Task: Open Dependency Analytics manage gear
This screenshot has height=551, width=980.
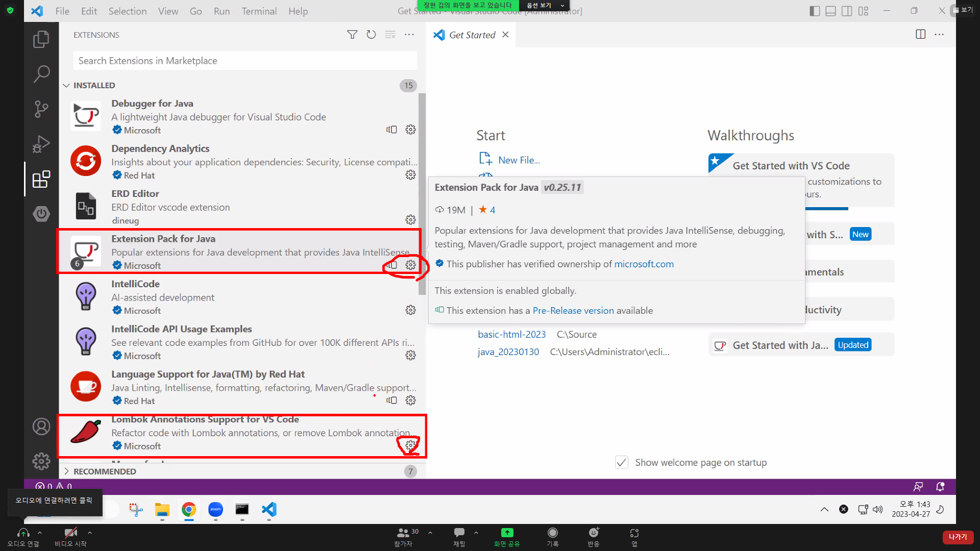Action: pos(410,174)
